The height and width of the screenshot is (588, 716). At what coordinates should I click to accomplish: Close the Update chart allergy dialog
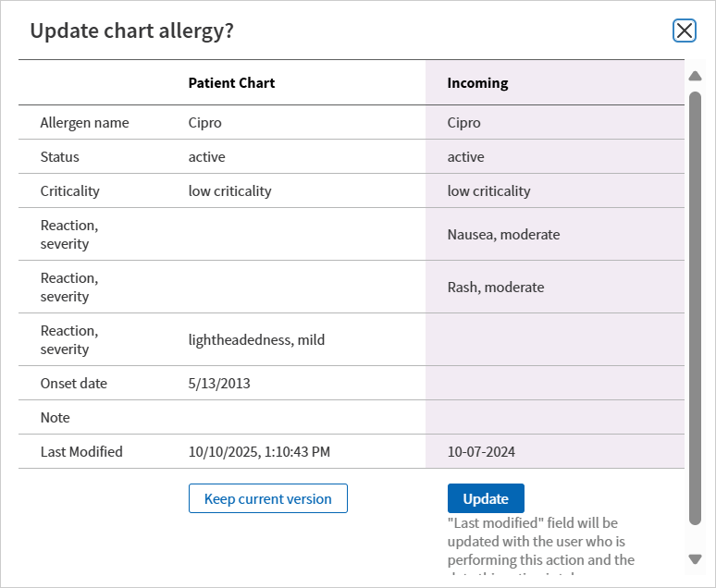pyautogui.click(x=685, y=31)
